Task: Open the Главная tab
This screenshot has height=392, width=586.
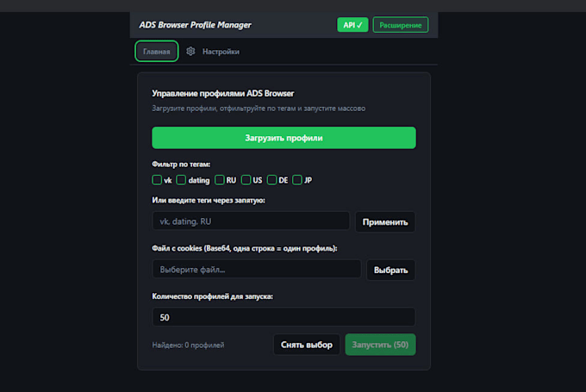Action: point(157,51)
